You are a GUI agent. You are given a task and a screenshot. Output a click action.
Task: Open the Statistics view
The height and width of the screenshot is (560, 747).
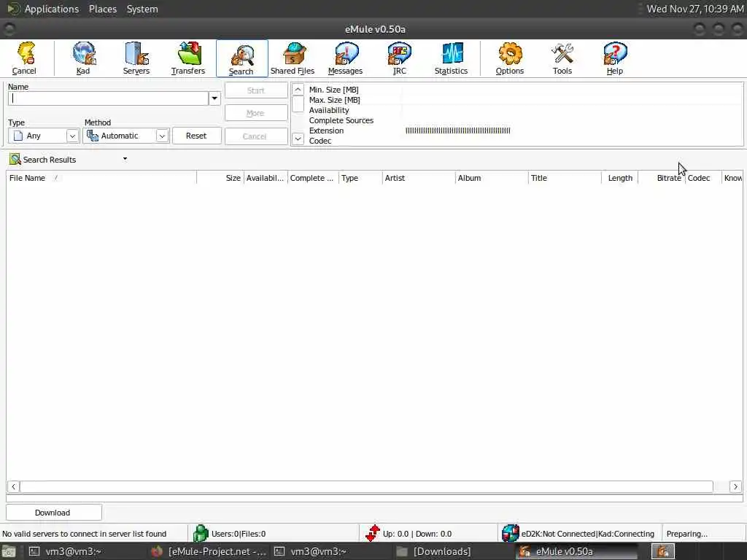pyautogui.click(x=451, y=58)
